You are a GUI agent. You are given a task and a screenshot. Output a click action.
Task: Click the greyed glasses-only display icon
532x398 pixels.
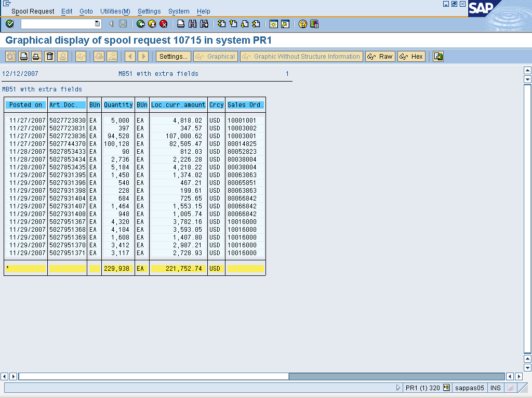point(81,56)
